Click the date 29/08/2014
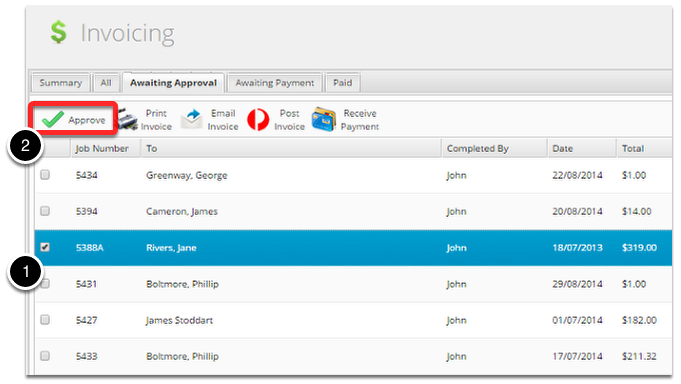681x384 pixels. (577, 284)
